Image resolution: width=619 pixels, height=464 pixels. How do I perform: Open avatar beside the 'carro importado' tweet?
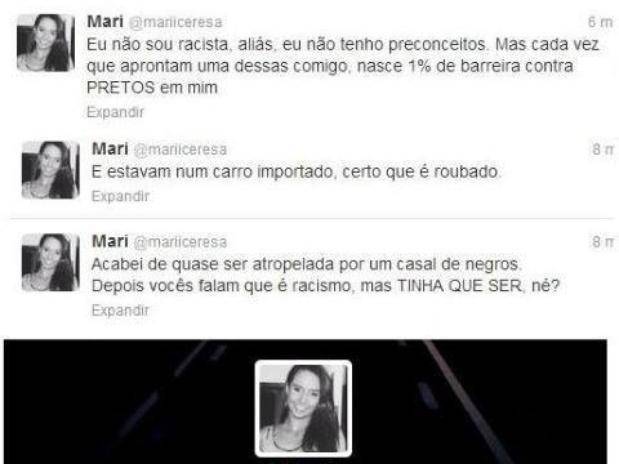click(51, 170)
